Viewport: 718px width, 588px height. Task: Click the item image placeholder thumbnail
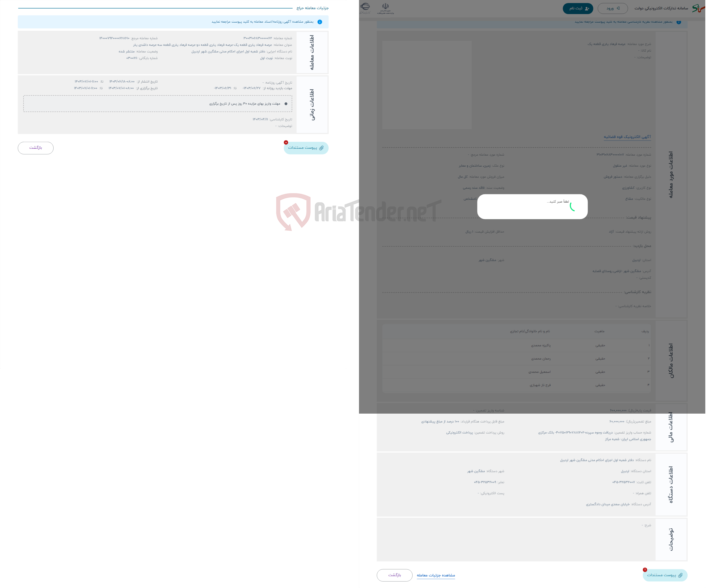pyautogui.click(x=427, y=85)
